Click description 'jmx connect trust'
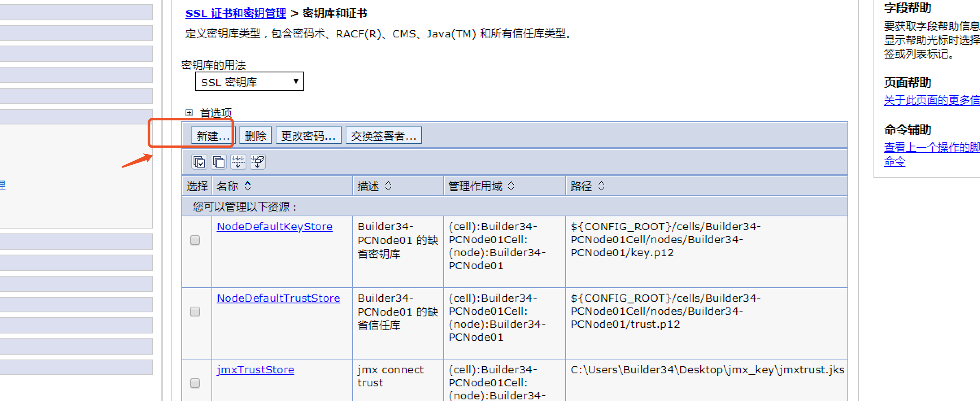This screenshot has width=980, height=401. (x=390, y=376)
